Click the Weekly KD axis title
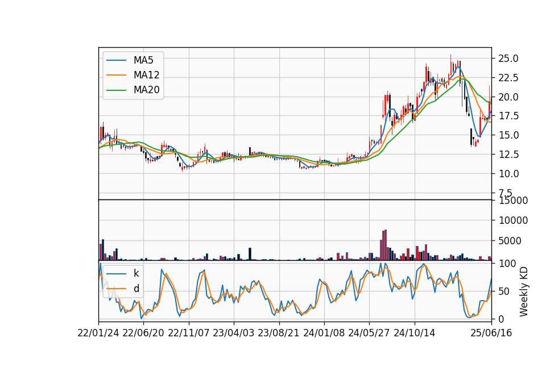The image size is (546, 392). click(523, 291)
